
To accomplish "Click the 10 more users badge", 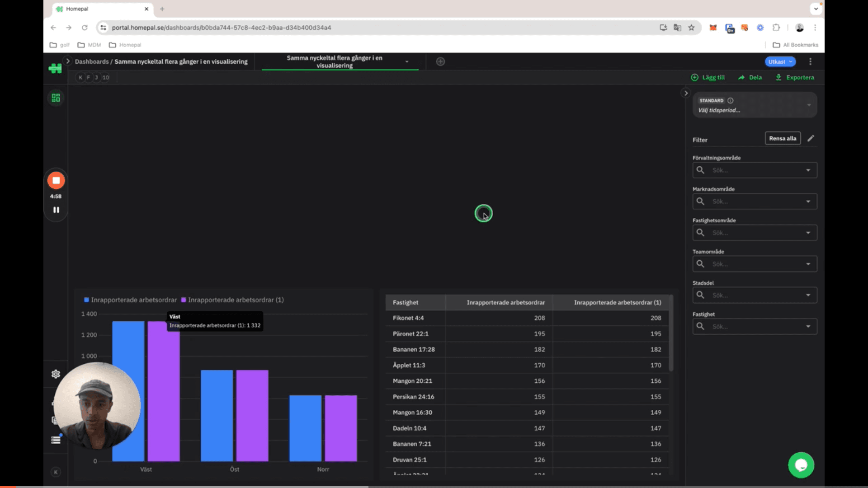I will (105, 77).
